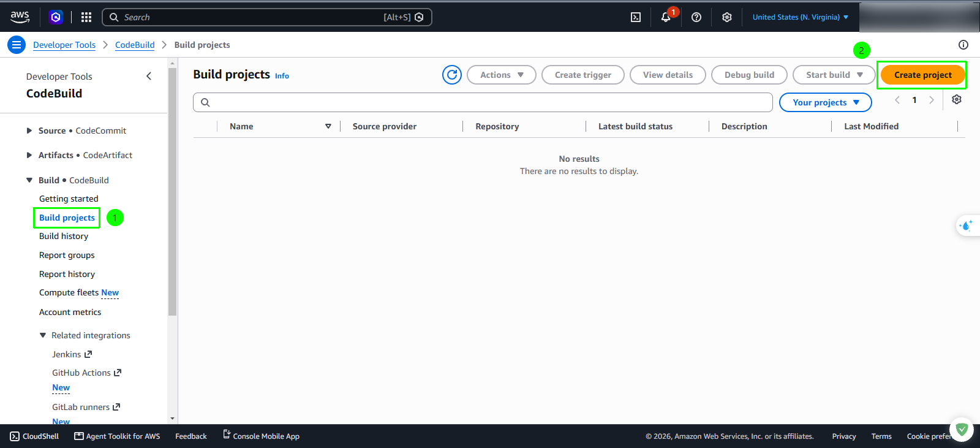Open the info panel icon
This screenshot has width=980, height=448.
tap(963, 45)
